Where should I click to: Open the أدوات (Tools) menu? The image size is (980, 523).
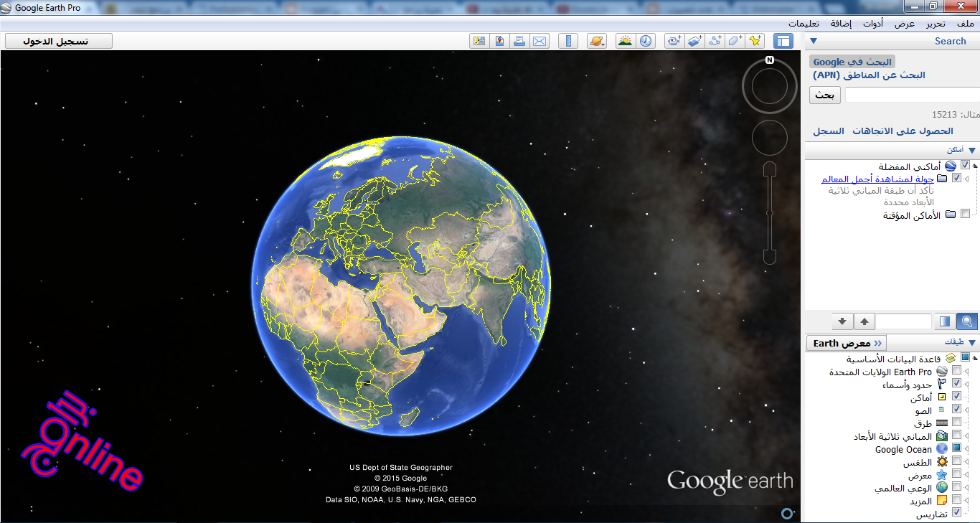(873, 24)
